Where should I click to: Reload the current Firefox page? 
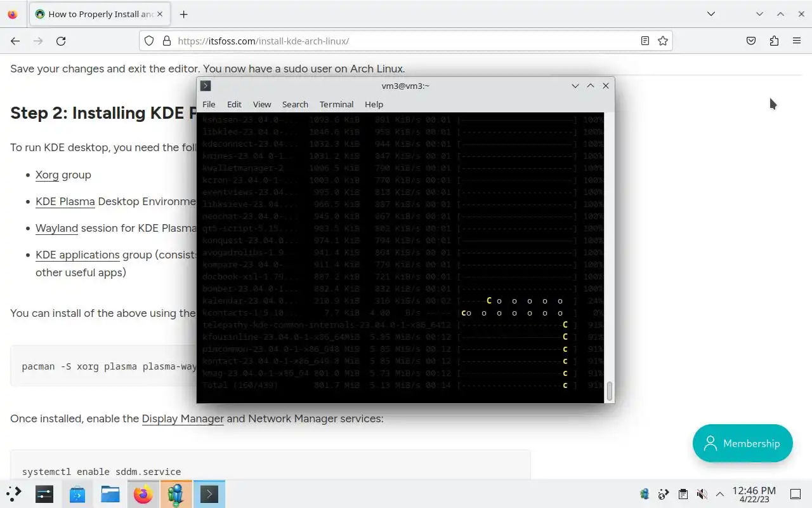pyautogui.click(x=61, y=41)
